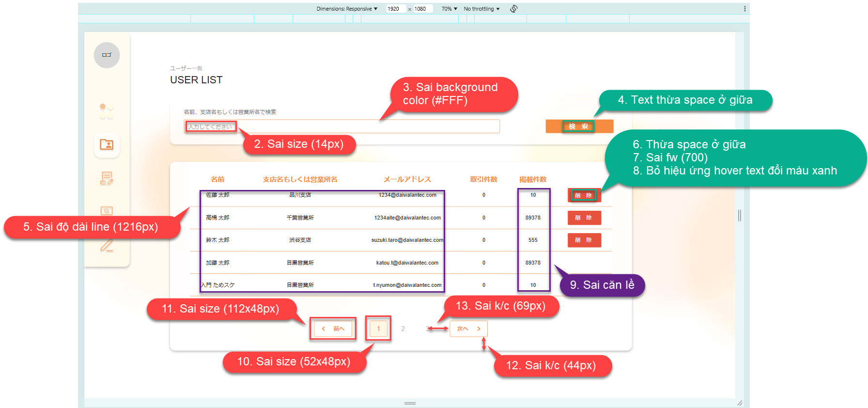This screenshot has width=868, height=408.
Task: Open the devtools three-dot more options menu
Action: click(744, 9)
